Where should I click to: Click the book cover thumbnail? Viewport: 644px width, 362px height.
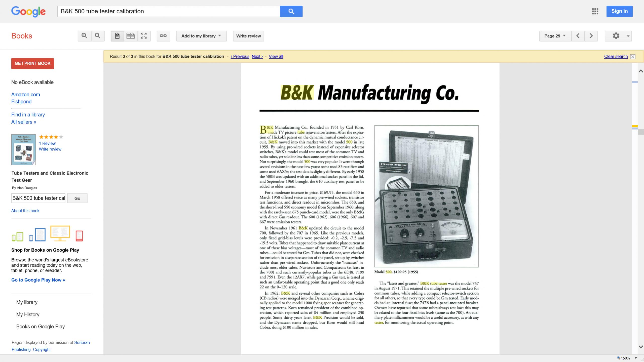pyautogui.click(x=24, y=150)
